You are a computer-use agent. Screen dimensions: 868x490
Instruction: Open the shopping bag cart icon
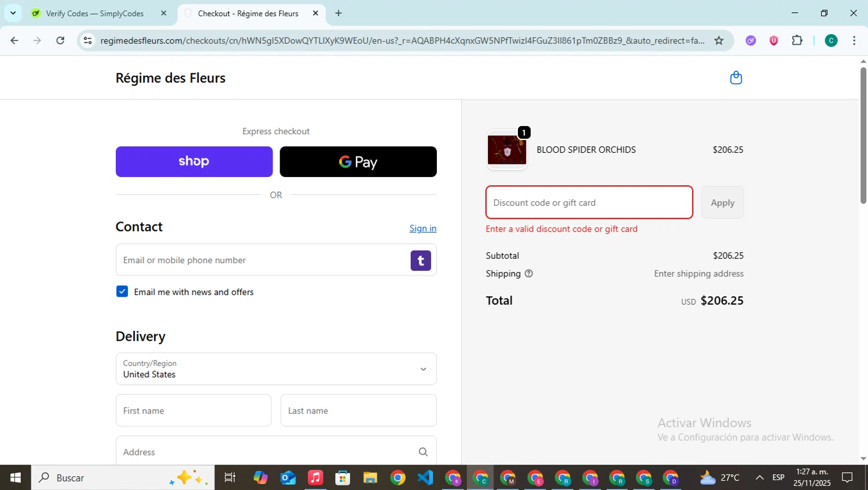[x=735, y=78]
